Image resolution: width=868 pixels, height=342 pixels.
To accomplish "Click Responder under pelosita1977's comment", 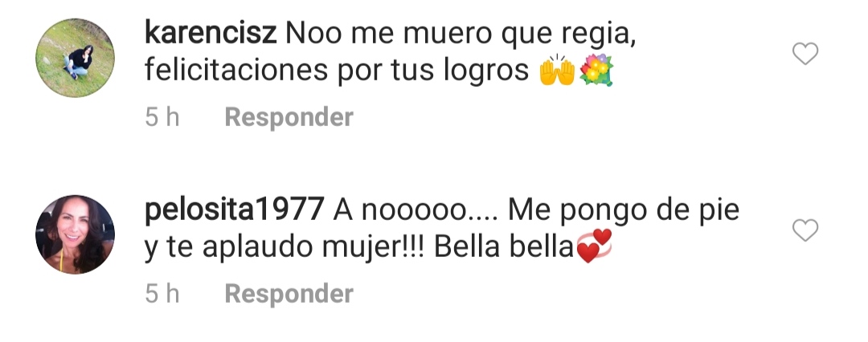I will (289, 294).
